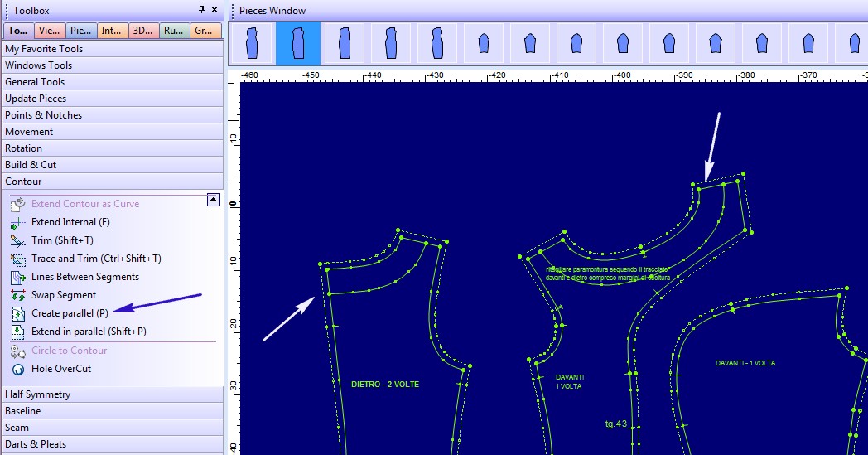
Task: Expand the My Favorite Tools section
Action: 113,49
